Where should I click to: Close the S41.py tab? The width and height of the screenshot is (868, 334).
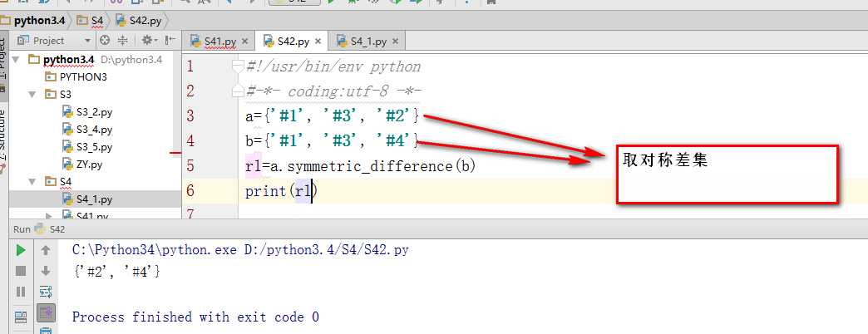pyautogui.click(x=244, y=42)
